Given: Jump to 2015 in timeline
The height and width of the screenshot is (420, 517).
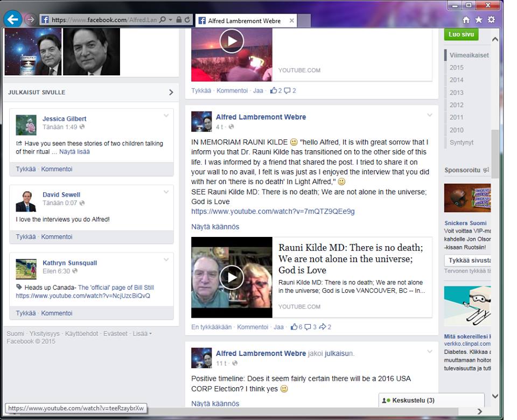Looking at the screenshot, I should (456, 68).
